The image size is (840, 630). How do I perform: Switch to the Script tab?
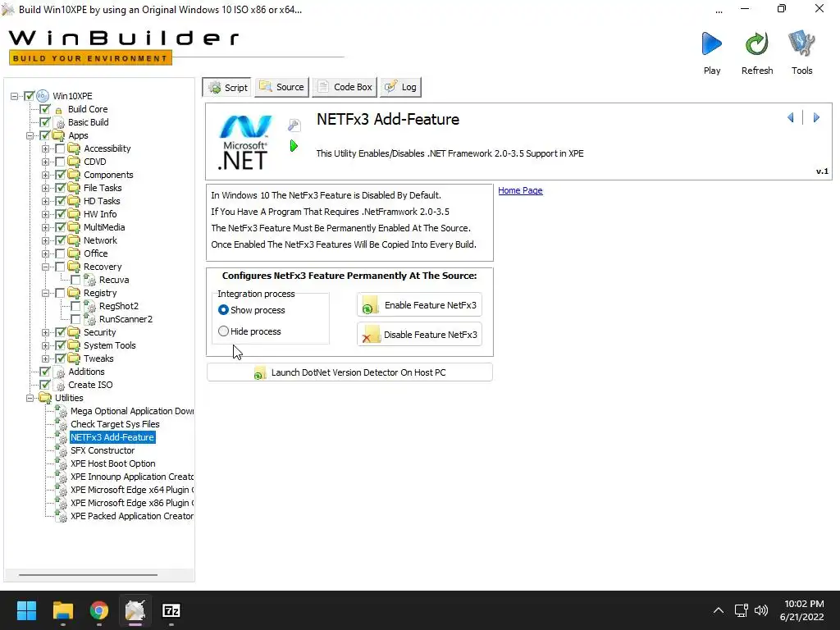(x=228, y=87)
